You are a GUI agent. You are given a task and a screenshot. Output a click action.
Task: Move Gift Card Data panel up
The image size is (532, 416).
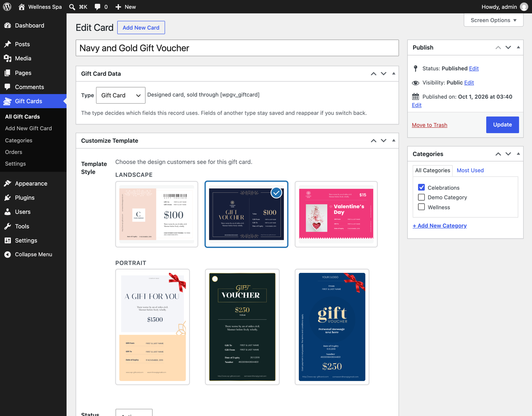[x=373, y=74]
